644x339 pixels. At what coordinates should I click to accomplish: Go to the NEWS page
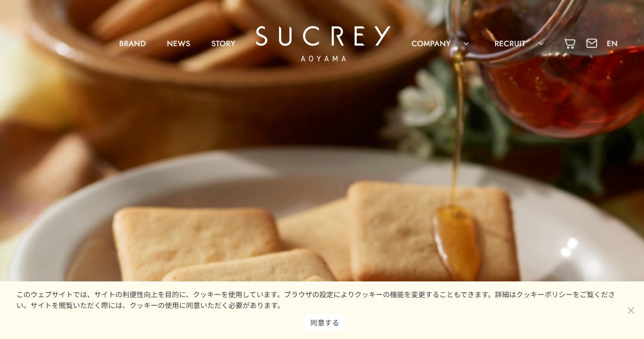pyautogui.click(x=178, y=43)
